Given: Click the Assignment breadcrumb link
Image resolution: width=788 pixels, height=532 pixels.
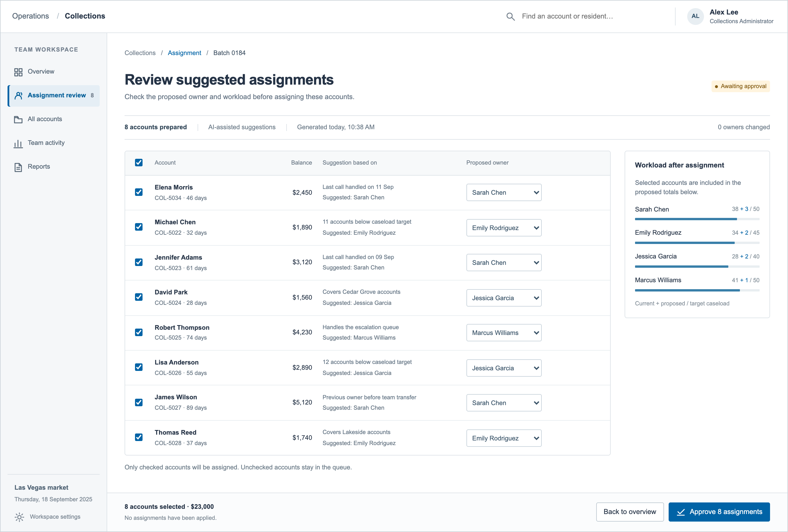Looking at the screenshot, I should pos(185,53).
